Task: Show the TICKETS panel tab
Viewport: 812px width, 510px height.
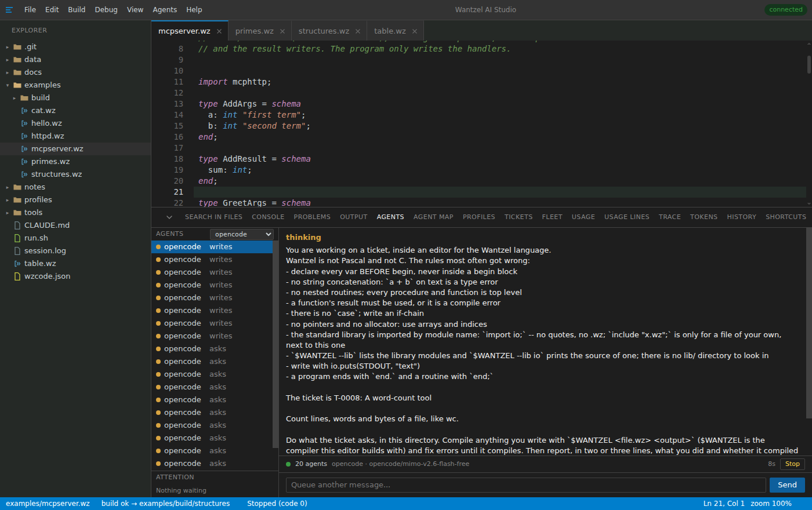Action: 519,217
